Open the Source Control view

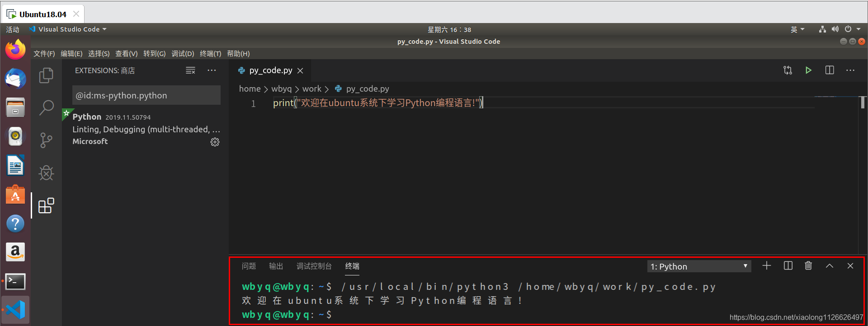[46, 140]
